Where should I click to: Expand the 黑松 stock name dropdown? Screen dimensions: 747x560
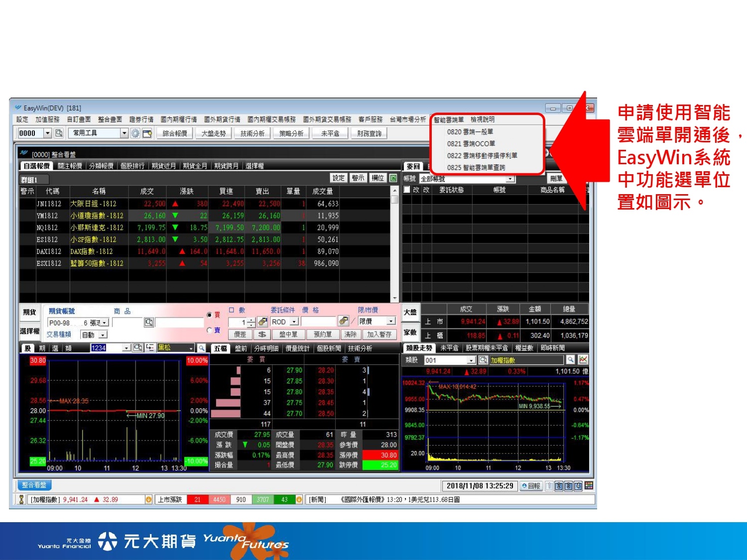click(191, 348)
